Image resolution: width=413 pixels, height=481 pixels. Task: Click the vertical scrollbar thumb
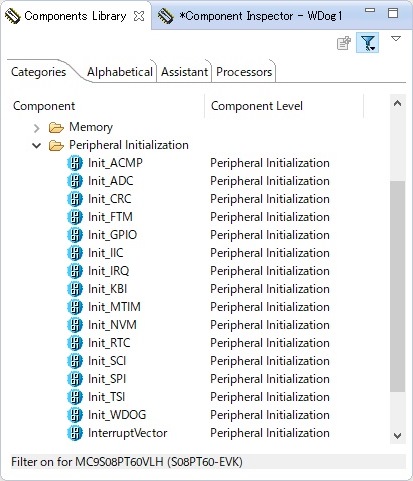397,287
